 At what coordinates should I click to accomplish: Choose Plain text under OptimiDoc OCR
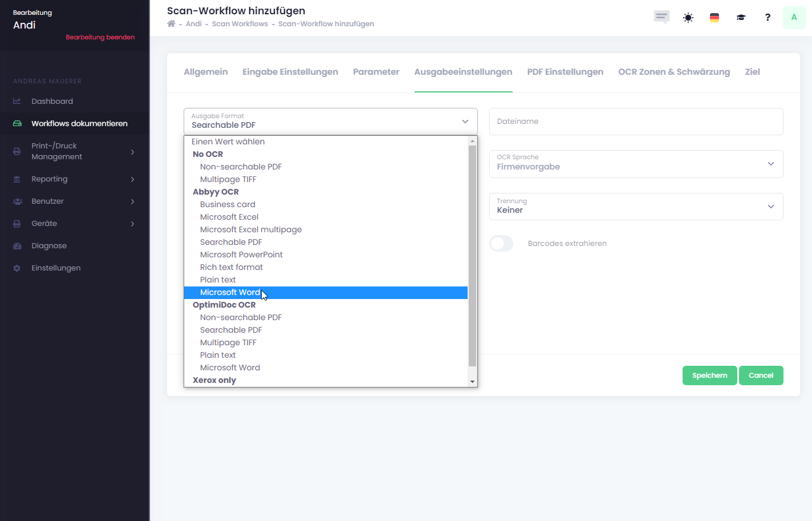(x=326, y=355)
